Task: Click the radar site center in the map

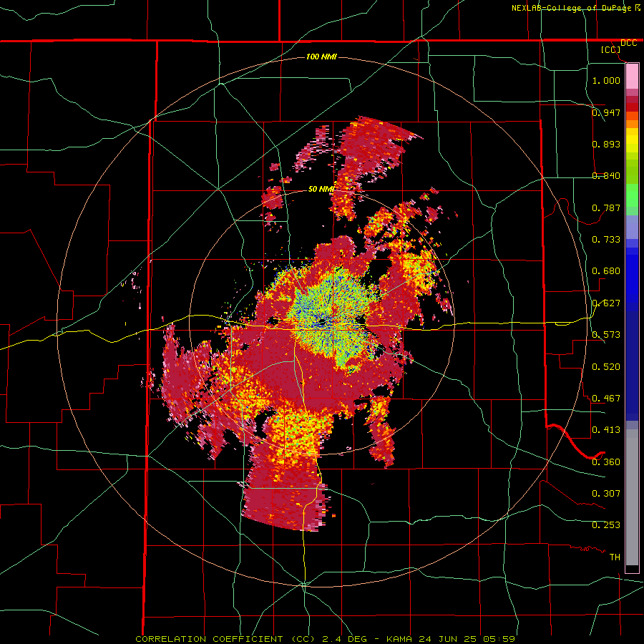Action: click(x=321, y=323)
